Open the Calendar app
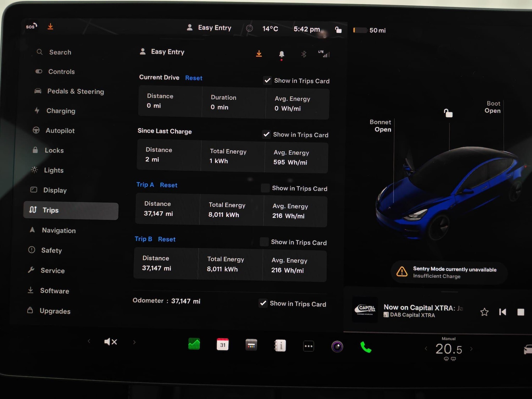 click(222, 344)
